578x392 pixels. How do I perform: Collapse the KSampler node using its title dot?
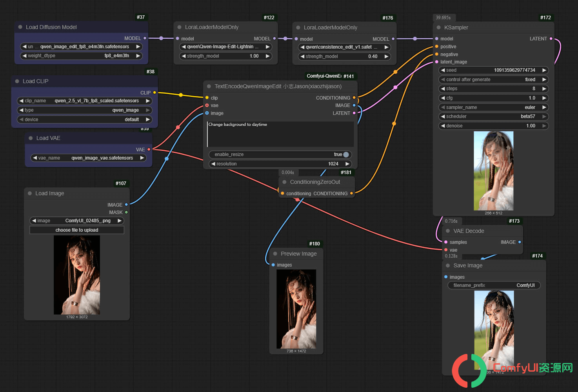(x=438, y=27)
